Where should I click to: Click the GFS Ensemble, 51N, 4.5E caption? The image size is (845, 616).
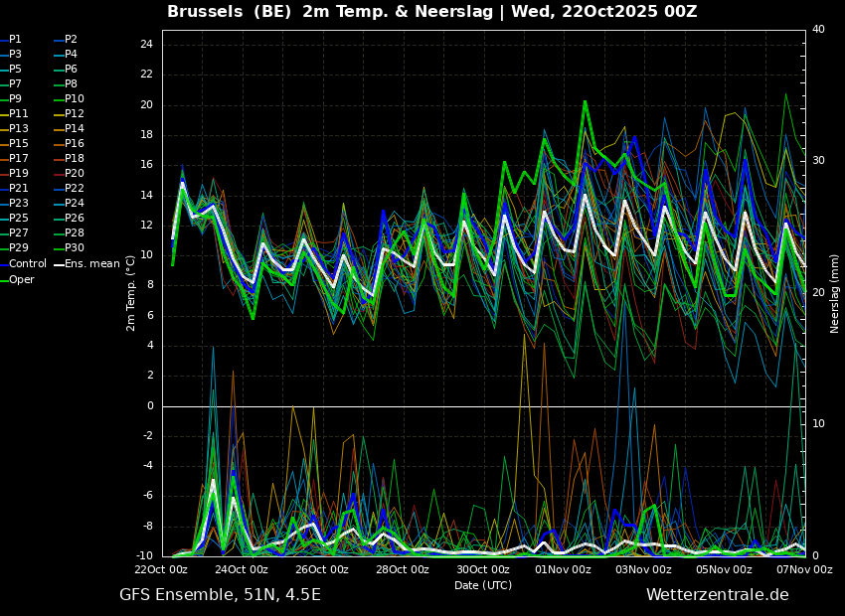[220, 595]
